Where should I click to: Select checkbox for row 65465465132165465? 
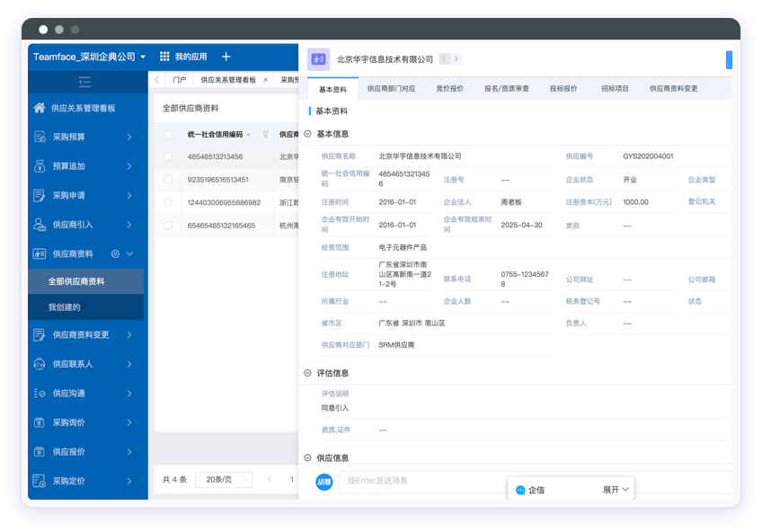[168, 226]
